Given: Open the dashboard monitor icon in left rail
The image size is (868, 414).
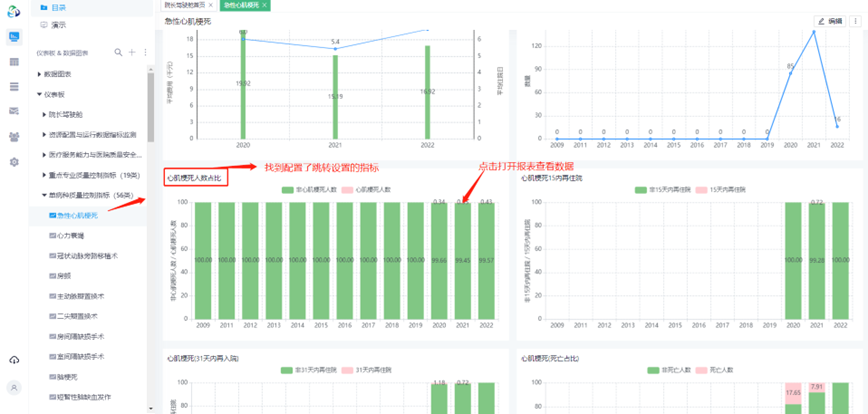Looking at the screenshot, I should click(14, 37).
